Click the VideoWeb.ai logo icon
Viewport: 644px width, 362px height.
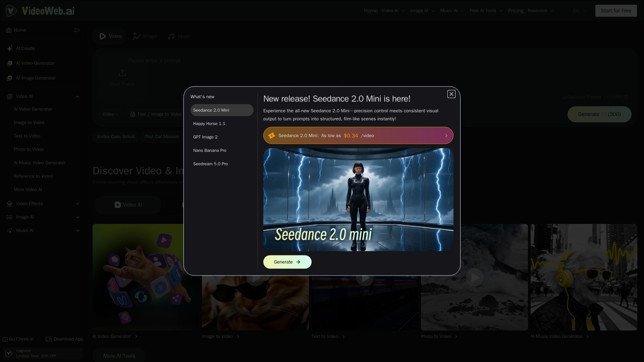11,11
